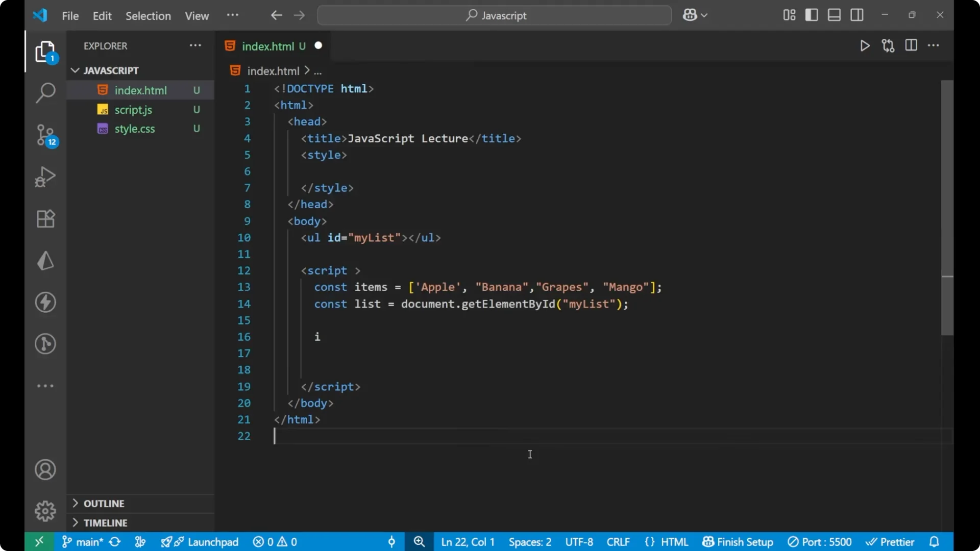Select the index.html editor tab

click(x=269, y=45)
